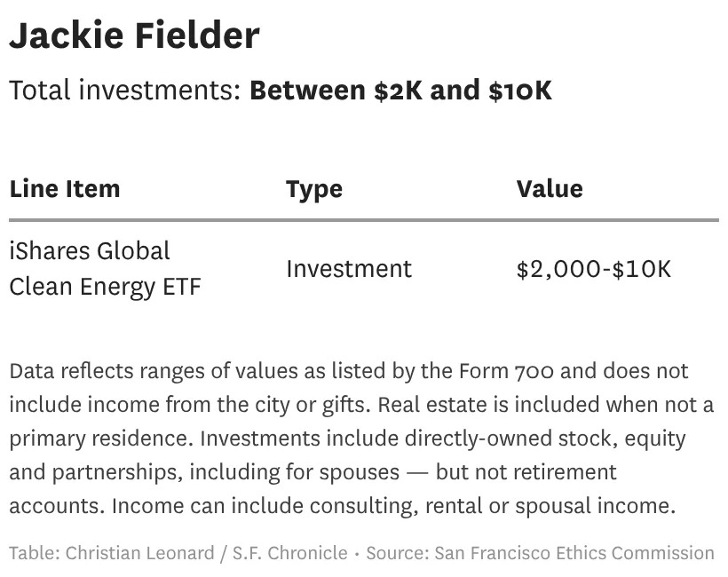This screenshot has width=728, height=577.
Task: Click the 'Total investments:' label
Action: [125, 91]
